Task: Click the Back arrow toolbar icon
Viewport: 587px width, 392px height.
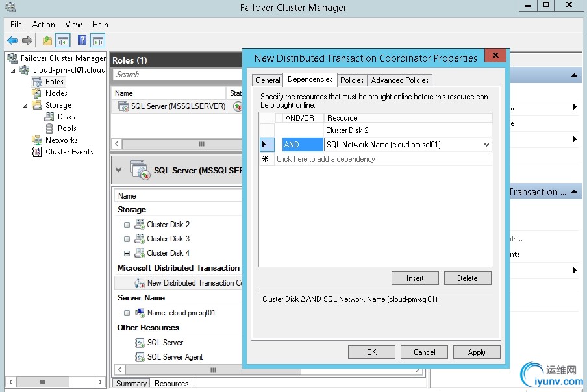Action: tap(12, 40)
